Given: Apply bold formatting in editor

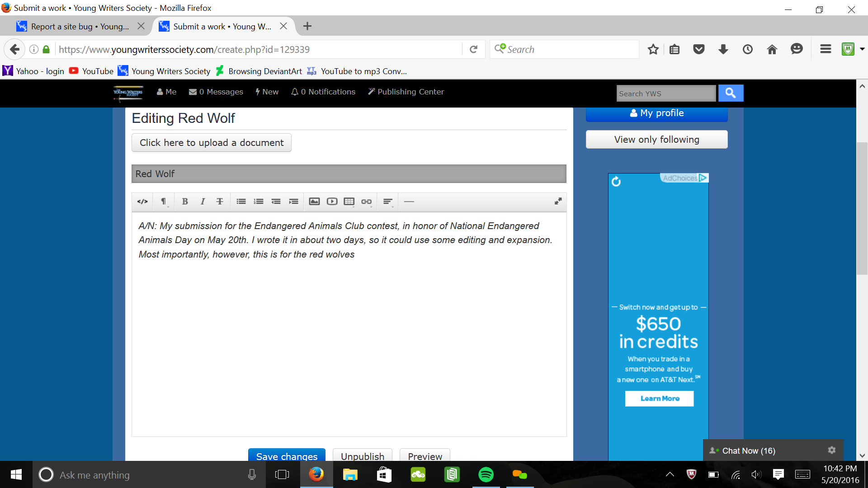Looking at the screenshot, I should (x=185, y=202).
